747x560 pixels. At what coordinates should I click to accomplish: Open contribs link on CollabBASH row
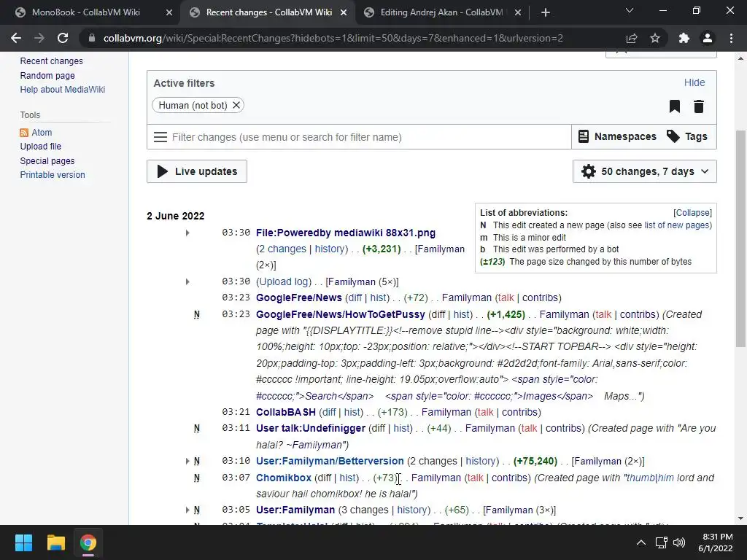tap(519, 412)
